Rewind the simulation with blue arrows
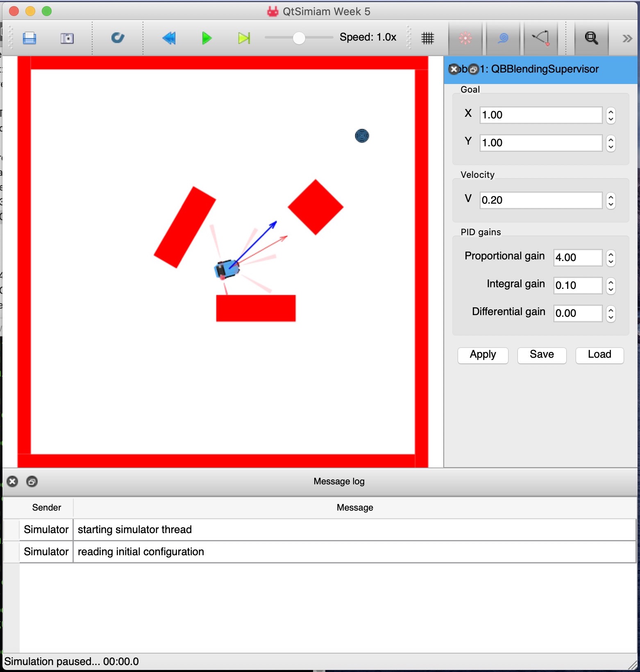Screen dimensions: 640x672 coord(169,38)
